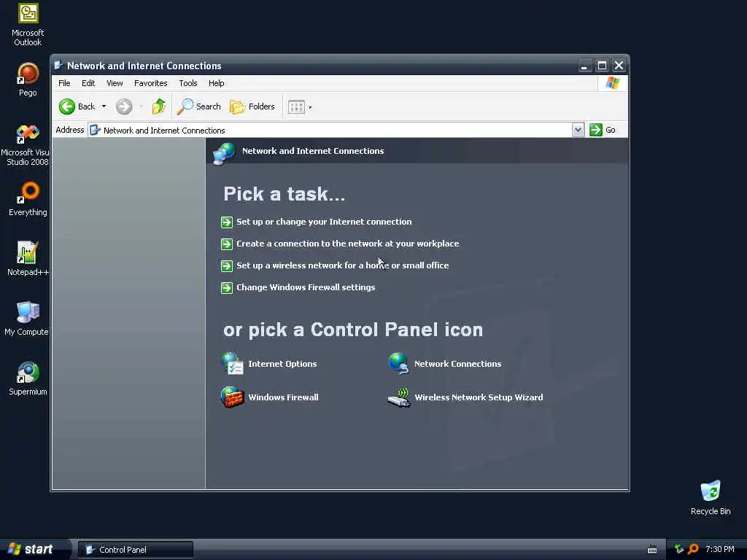The width and height of the screenshot is (747, 560).
Task: Open the Edit menu
Action: pos(88,83)
